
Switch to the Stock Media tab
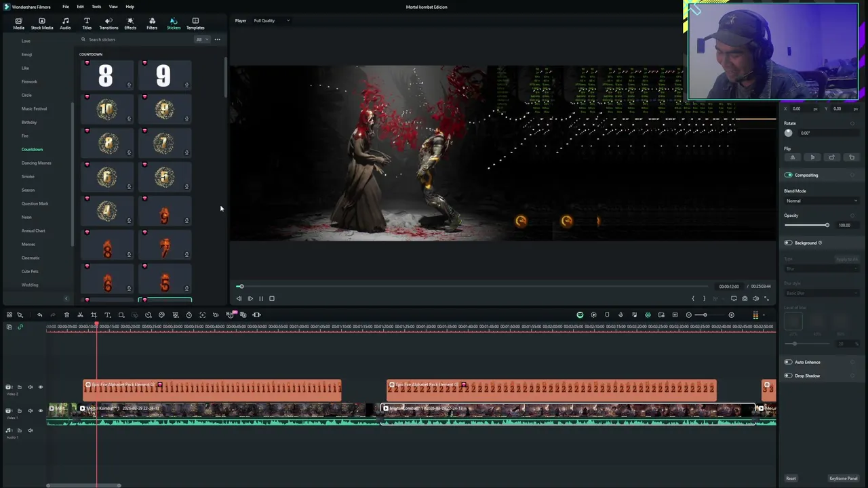tap(42, 24)
